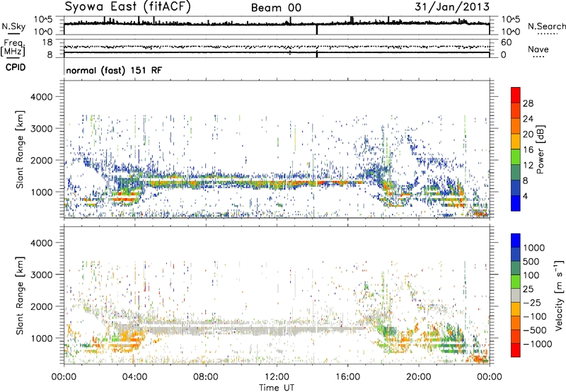The image size is (566, 392).
Task: Click the '20:00' time tick label
Action: pyautogui.click(x=419, y=377)
